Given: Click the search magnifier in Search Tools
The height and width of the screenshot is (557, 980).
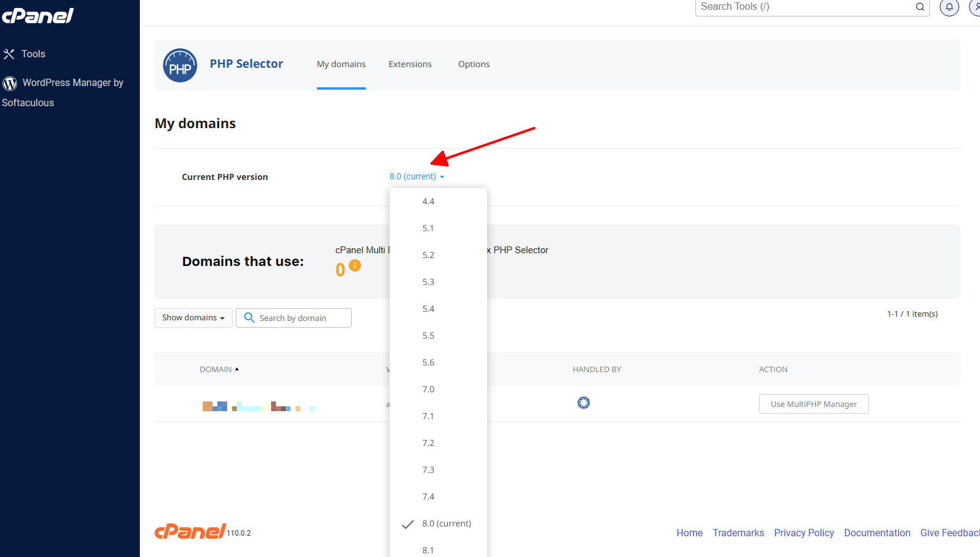Looking at the screenshot, I should [x=920, y=7].
